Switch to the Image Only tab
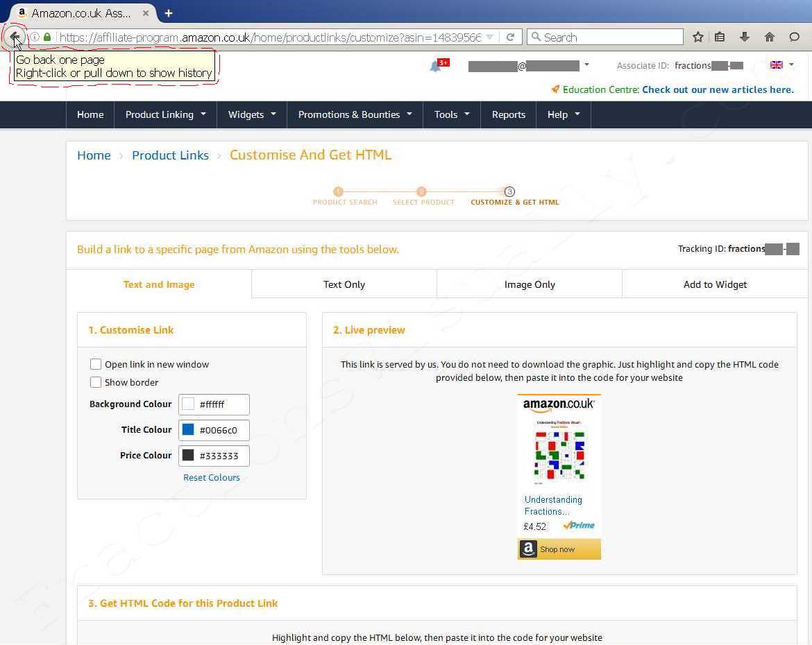The height and width of the screenshot is (645, 812). [530, 284]
